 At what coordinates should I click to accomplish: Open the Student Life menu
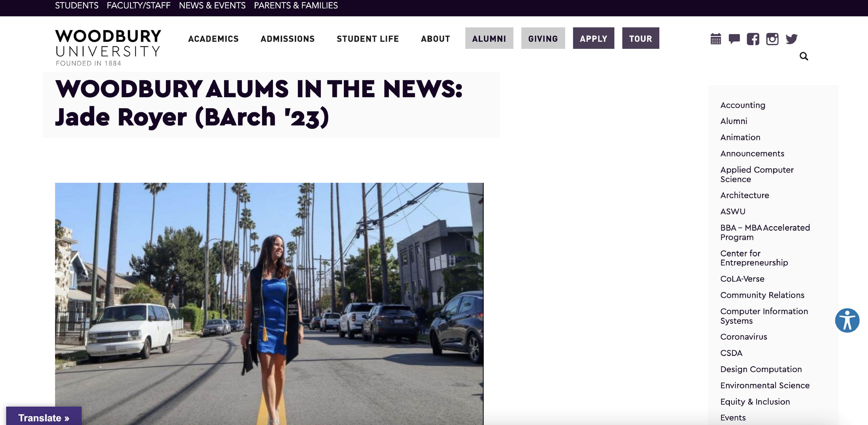[368, 39]
